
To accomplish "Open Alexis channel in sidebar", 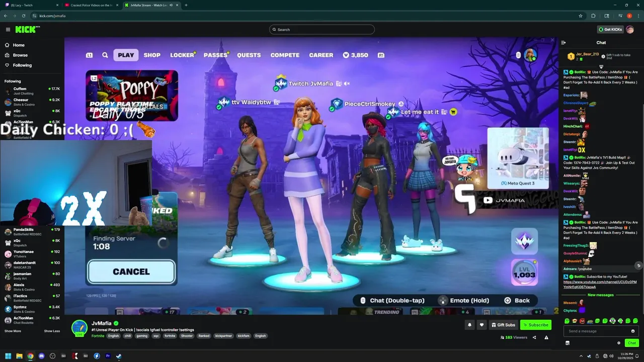I will coord(32,287).
